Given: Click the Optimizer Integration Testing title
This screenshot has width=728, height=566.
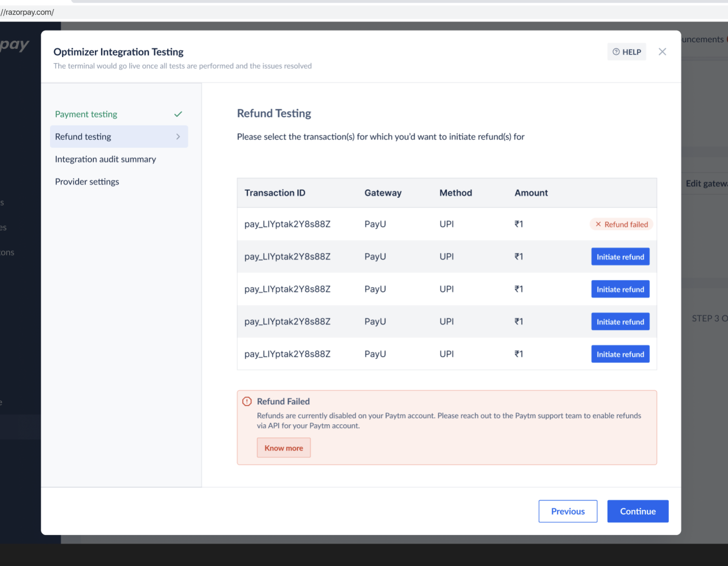Looking at the screenshot, I should [x=118, y=52].
